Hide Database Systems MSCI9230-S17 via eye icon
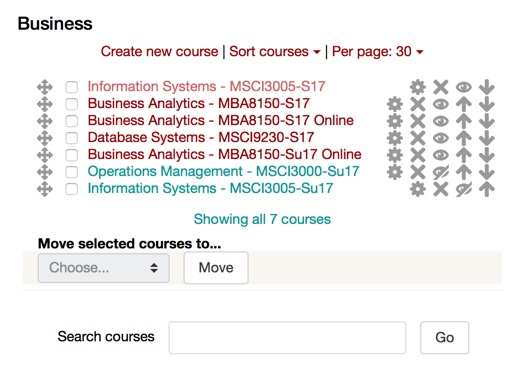Viewport: 525px width, 367px height. coord(441,138)
